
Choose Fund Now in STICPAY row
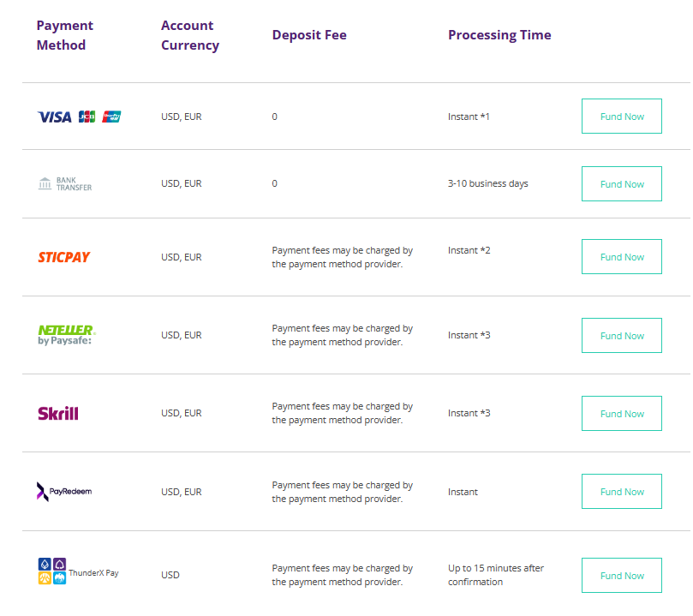pos(621,257)
